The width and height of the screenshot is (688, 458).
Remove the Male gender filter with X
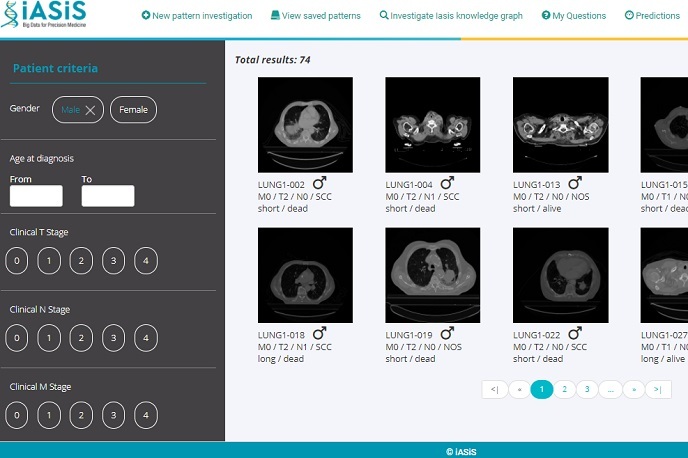pos(91,110)
